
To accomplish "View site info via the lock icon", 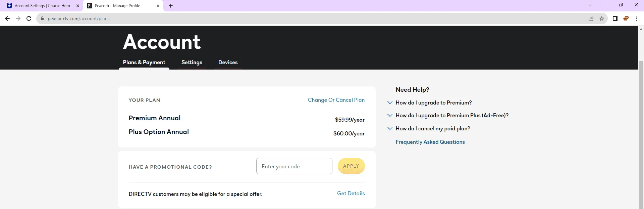I will click(x=42, y=18).
